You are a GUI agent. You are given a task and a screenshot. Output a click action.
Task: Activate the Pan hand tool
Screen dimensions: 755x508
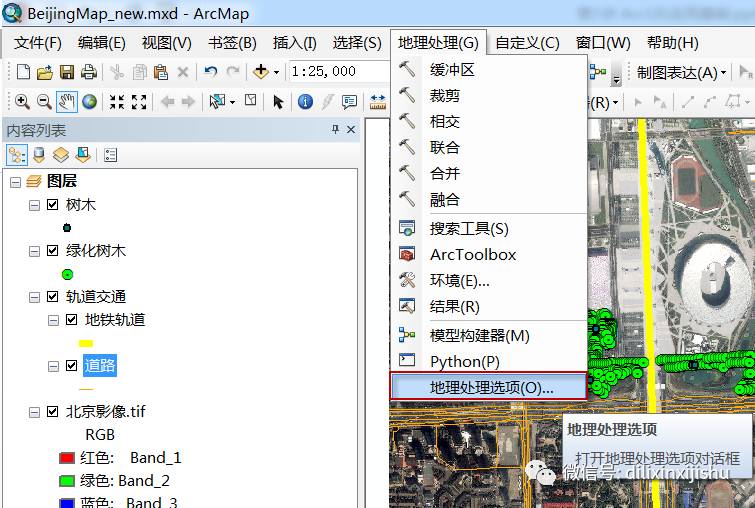pos(67,102)
